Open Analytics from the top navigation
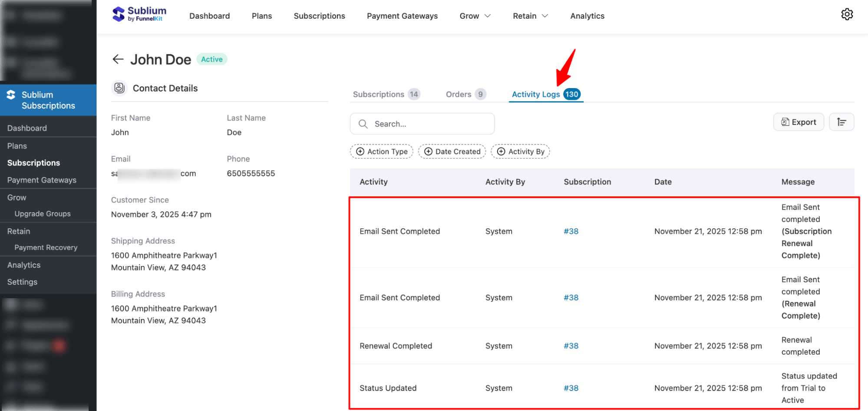The image size is (868, 411). point(587,16)
